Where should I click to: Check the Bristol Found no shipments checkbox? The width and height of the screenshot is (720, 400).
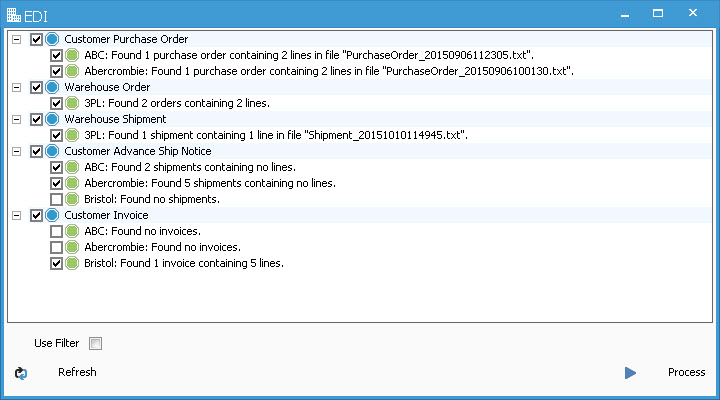pos(56,199)
